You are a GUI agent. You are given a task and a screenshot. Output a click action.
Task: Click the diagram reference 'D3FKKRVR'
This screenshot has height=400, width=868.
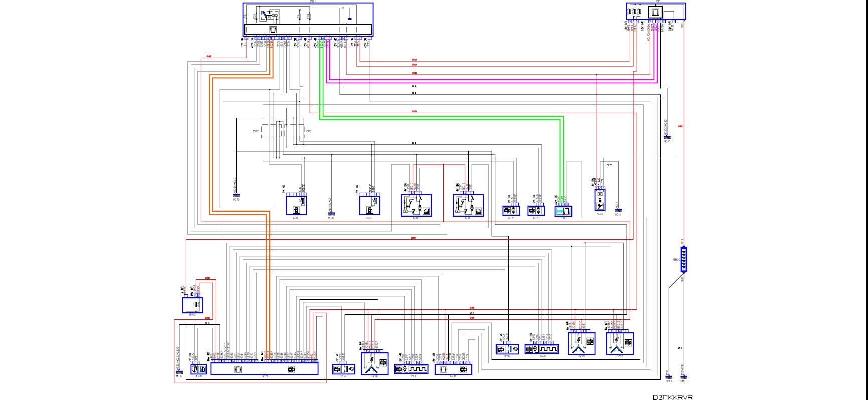tap(672, 397)
